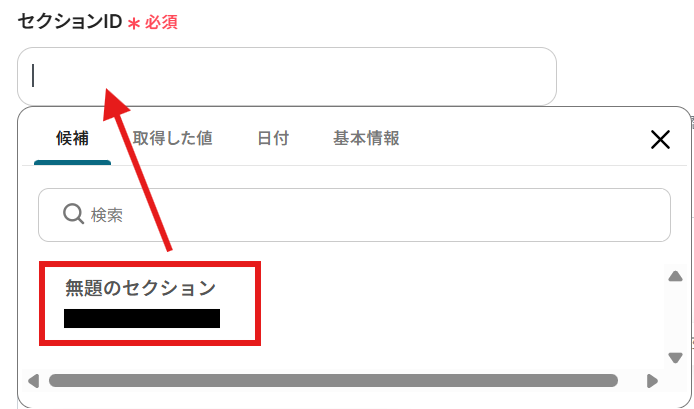This screenshot has width=694, height=409.
Task: Click the blacked-out ID under 無題のセクション
Action: point(142,319)
